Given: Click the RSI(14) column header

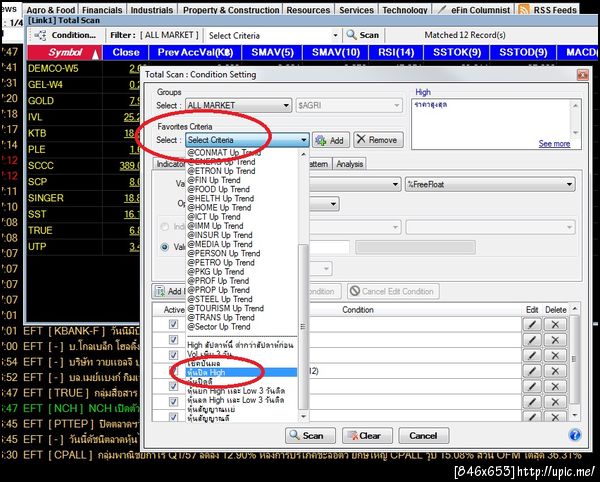Looking at the screenshot, I should (396, 52).
